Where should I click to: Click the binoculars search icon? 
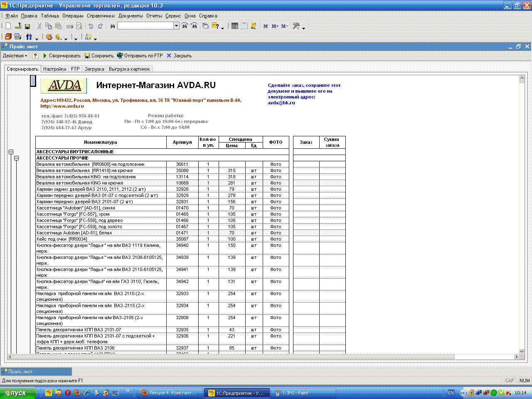112,26
